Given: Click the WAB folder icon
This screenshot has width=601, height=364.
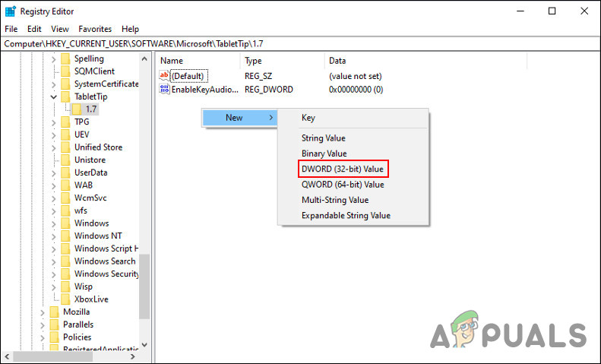Looking at the screenshot, I should (x=65, y=185).
